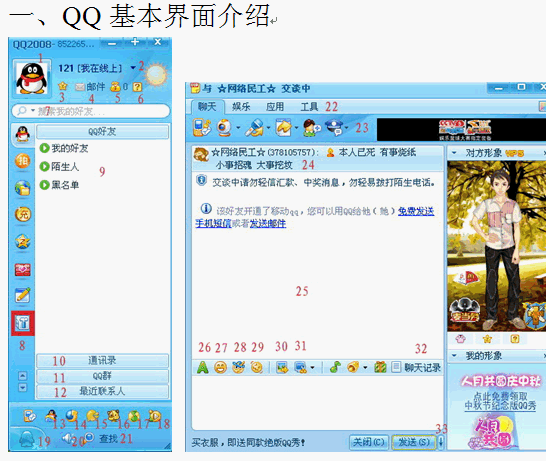Viewport: 546px width, 461px height.
Task: Click the send picture icon
Action: click(x=282, y=368)
